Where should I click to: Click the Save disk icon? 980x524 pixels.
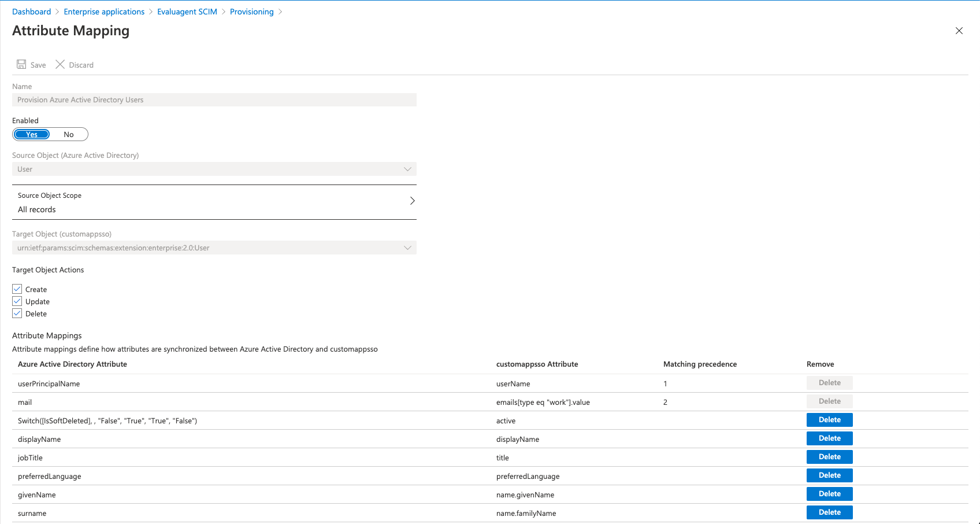pos(21,64)
